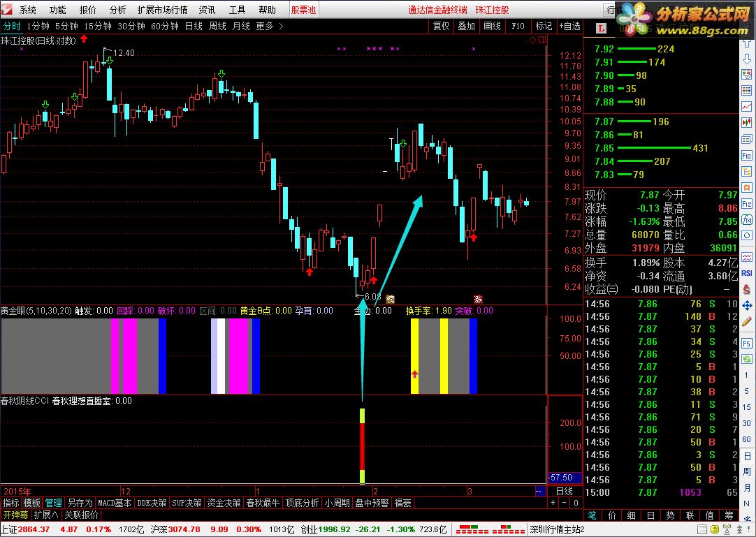Click the 7.85 ask price row with 431
This screenshot has width=756, height=537.
[660, 148]
